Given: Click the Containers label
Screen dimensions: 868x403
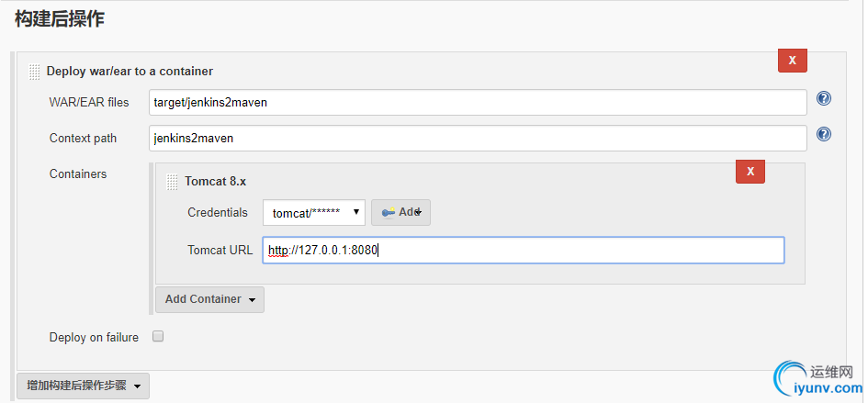Looking at the screenshot, I should 78,174.
